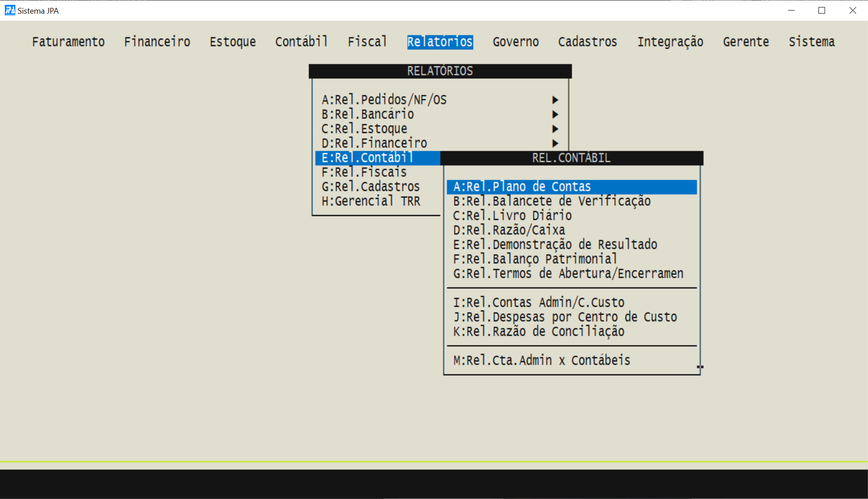Screen dimensions: 868x499
Task: Expand the Rel.Estoque submenu arrow
Action: (555, 129)
